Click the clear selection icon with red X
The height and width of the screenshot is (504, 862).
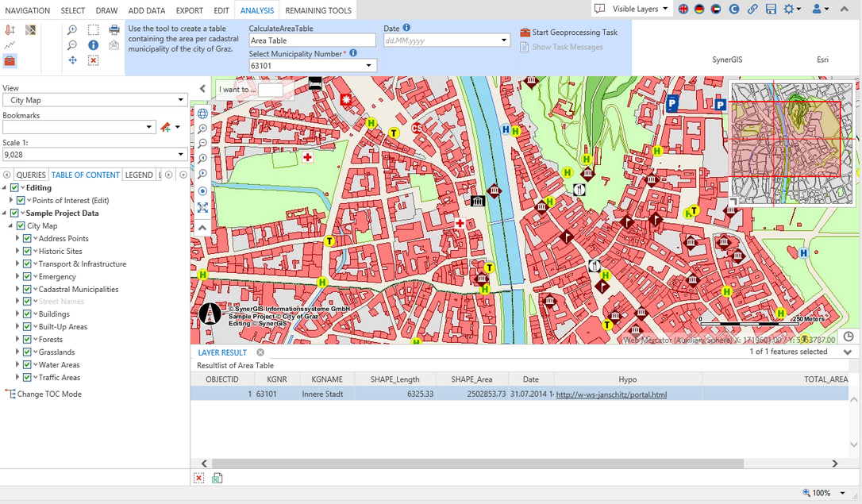click(93, 60)
